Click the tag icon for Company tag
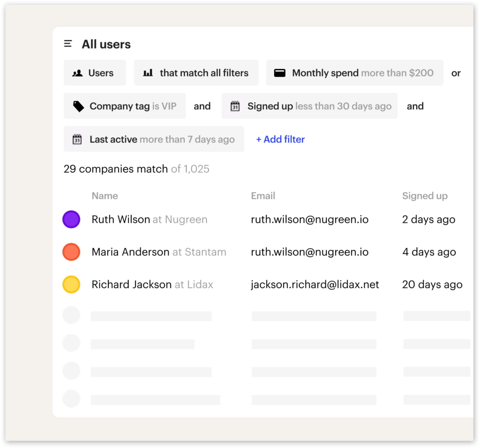Viewport: 480px width, 448px height. click(79, 106)
